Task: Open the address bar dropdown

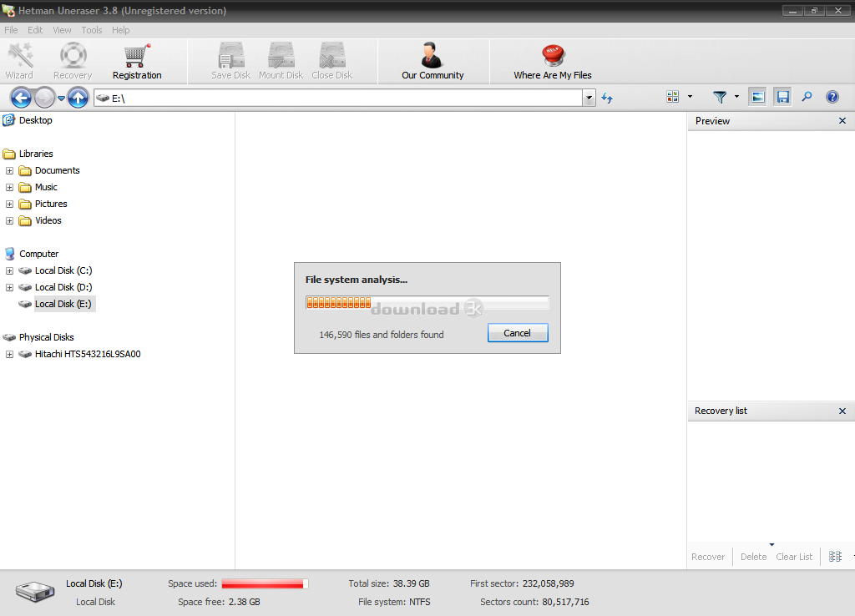Action: [589, 98]
